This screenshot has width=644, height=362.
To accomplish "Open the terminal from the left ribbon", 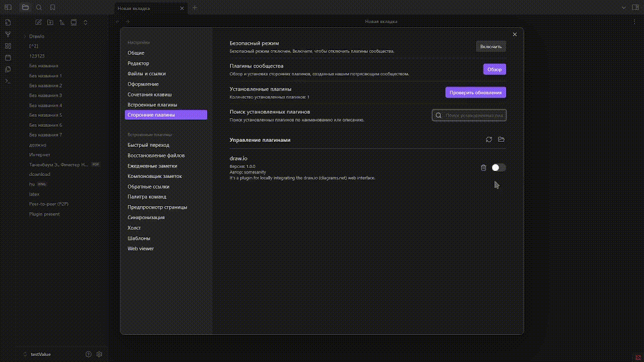I will 8,81.
